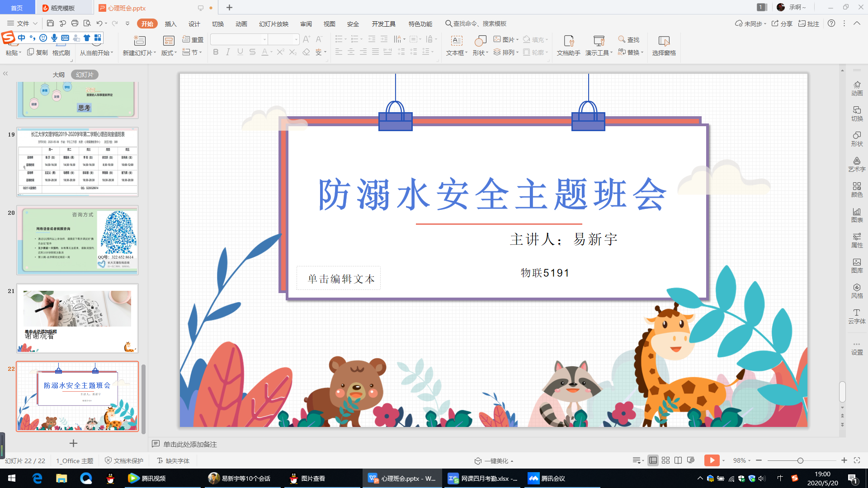Click 从当前开始 to start slideshow
This screenshot has width=868, height=488.
click(x=96, y=53)
